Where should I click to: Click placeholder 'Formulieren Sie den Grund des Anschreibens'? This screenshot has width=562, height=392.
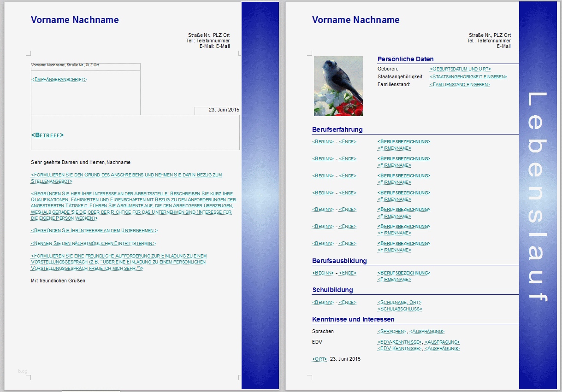pyautogui.click(x=127, y=178)
